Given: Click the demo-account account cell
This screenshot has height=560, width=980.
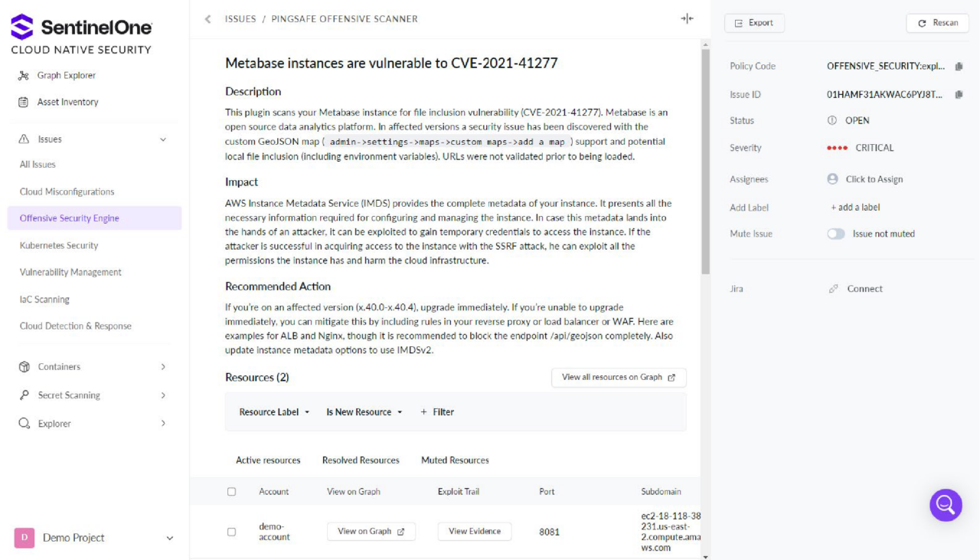Looking at the screenshot, I should coord(274,532).
